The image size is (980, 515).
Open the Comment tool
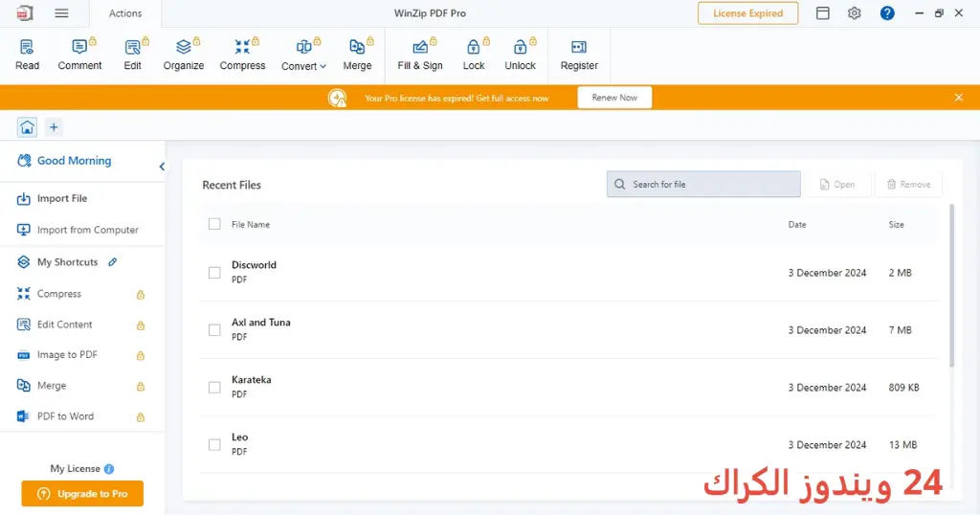point(79,55)
